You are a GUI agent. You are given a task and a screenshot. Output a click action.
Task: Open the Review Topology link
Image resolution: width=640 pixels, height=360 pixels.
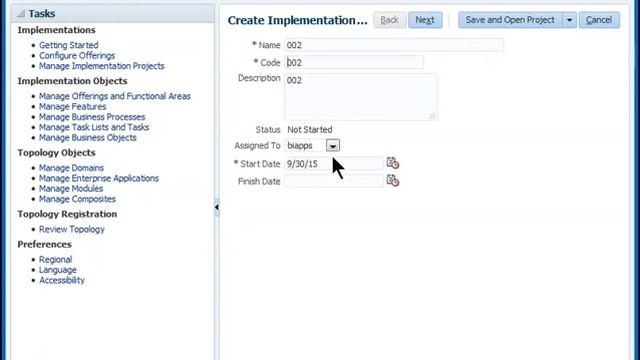(x=71, y=229)
